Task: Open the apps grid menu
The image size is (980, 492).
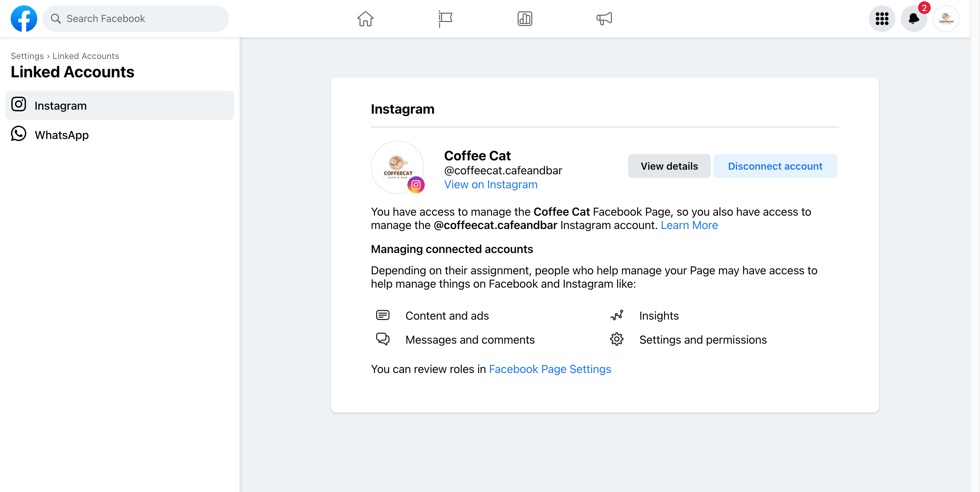Action: click(x=882, y=19)
